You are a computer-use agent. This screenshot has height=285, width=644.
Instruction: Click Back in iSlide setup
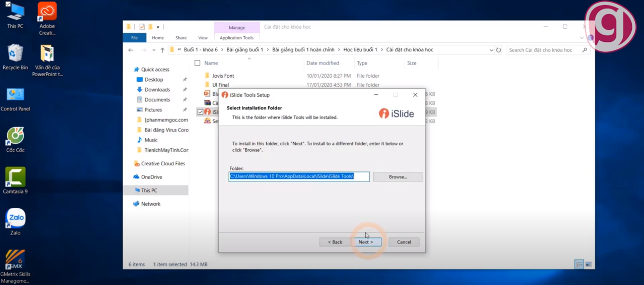pyautogui.click(x=335, y=242)
